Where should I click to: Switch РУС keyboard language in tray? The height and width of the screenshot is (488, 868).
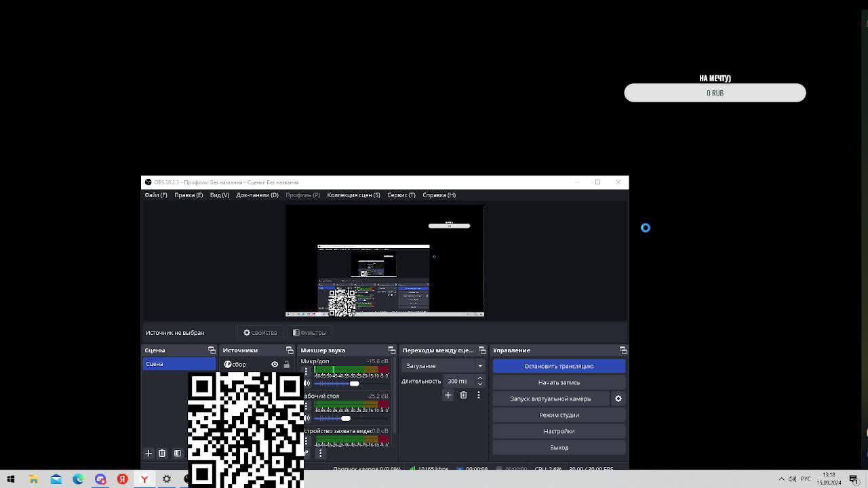(806, 479)
